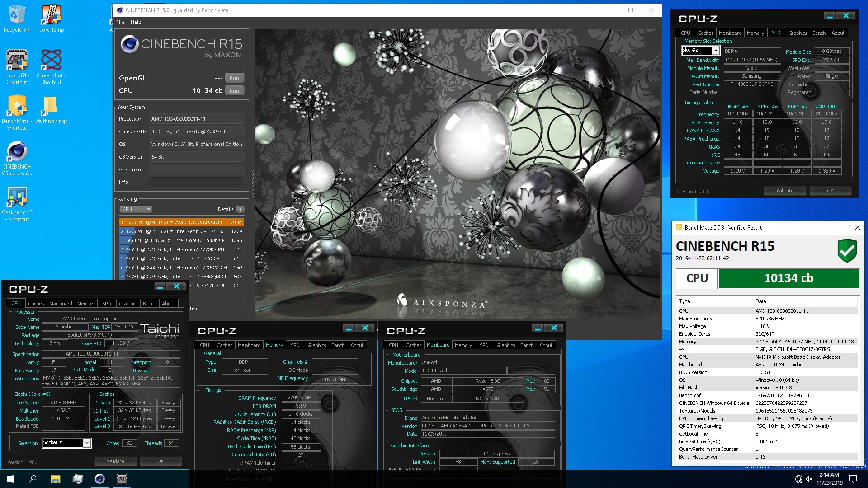Click the 10134 cb green score box

[x=789, y=278]
